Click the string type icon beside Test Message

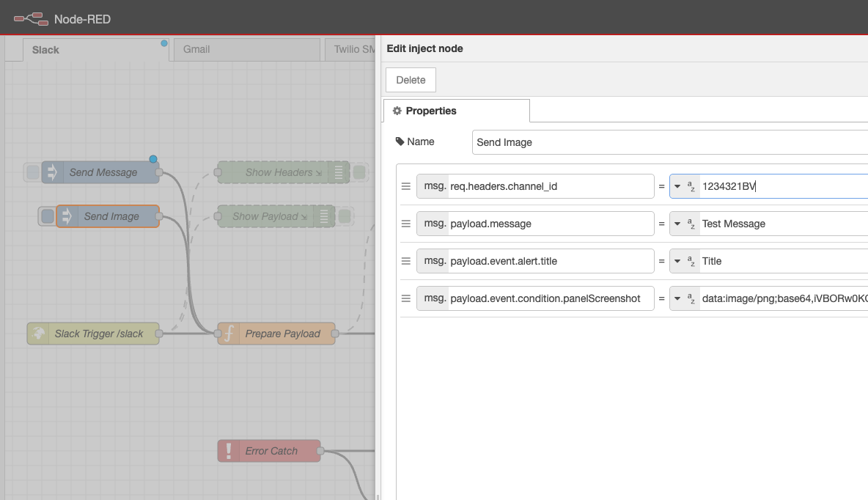point(691,224)
